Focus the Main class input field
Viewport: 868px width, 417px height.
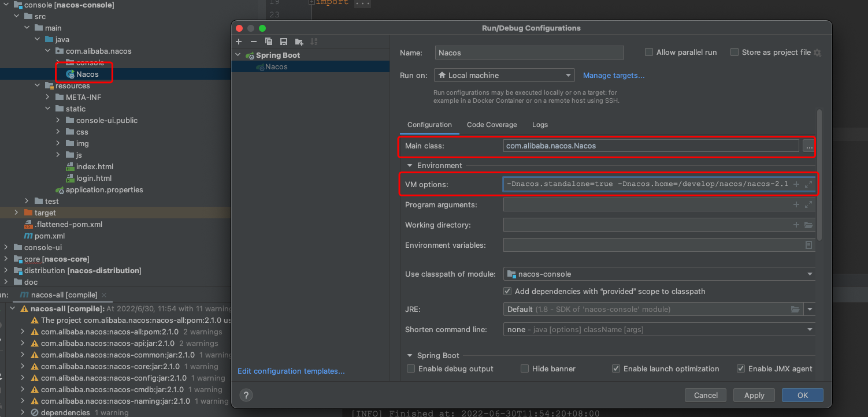(651, 146)
